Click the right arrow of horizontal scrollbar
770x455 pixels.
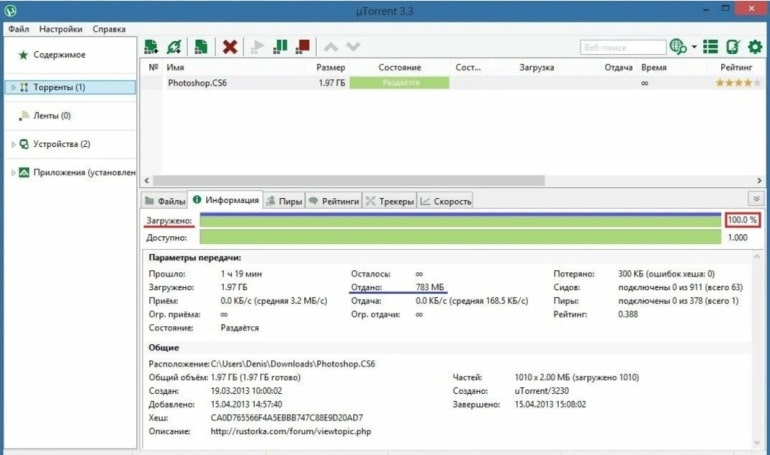(759, 181)
